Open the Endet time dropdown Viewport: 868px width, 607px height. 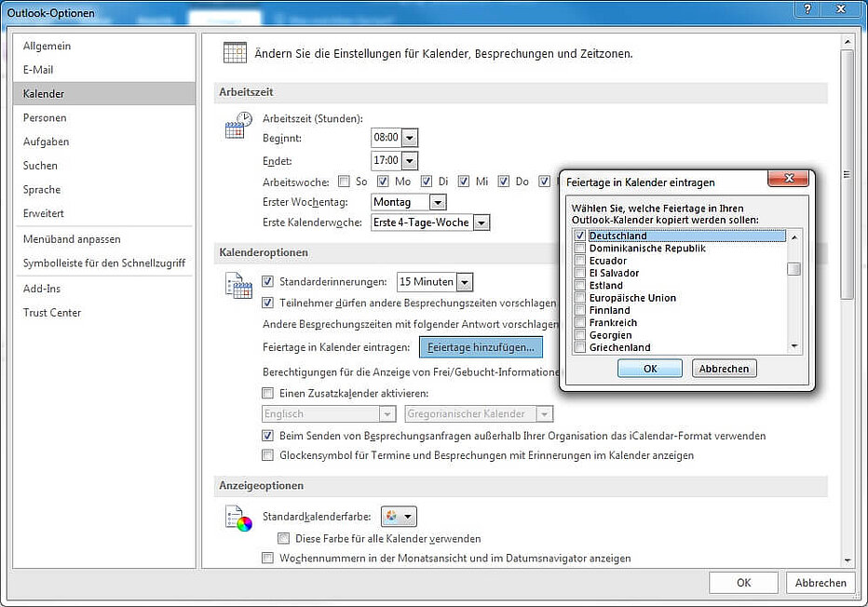(410, 161)
